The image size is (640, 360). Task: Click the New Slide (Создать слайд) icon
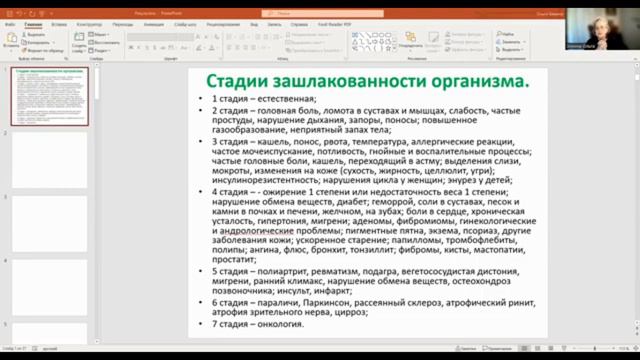[79, 38]
